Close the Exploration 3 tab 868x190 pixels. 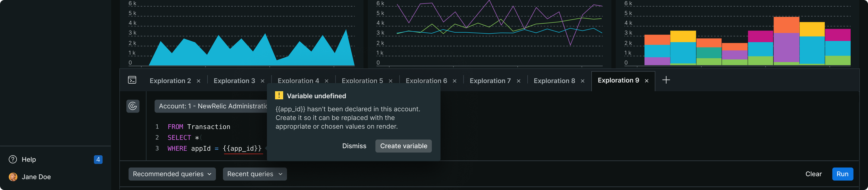[262, 81]
